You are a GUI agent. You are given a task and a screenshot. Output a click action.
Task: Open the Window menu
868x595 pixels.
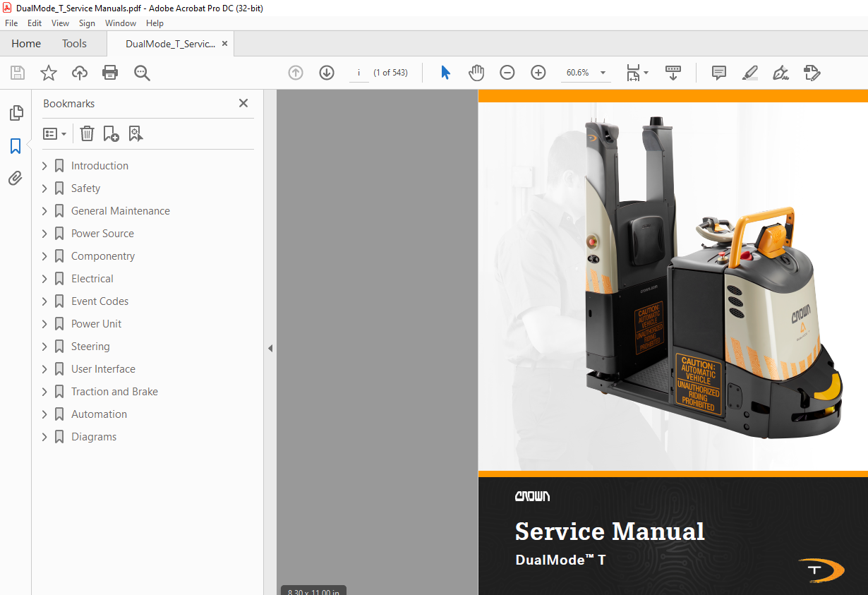[121, 23]
